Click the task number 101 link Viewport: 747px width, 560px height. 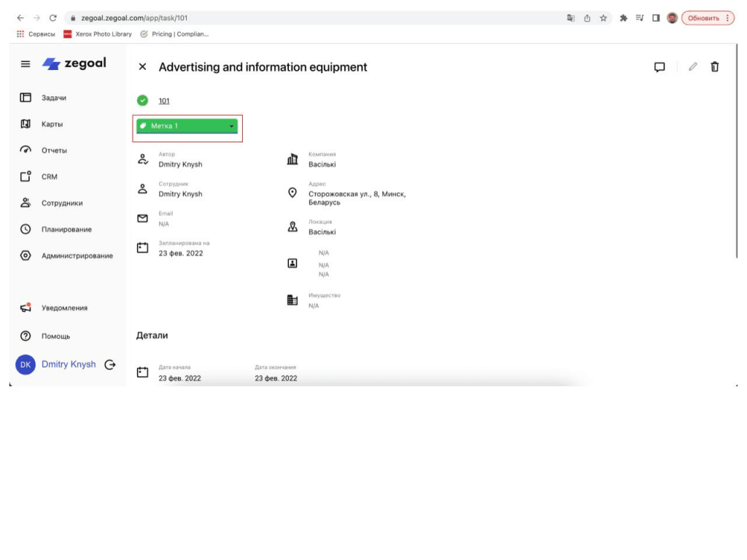pos(164,101)
